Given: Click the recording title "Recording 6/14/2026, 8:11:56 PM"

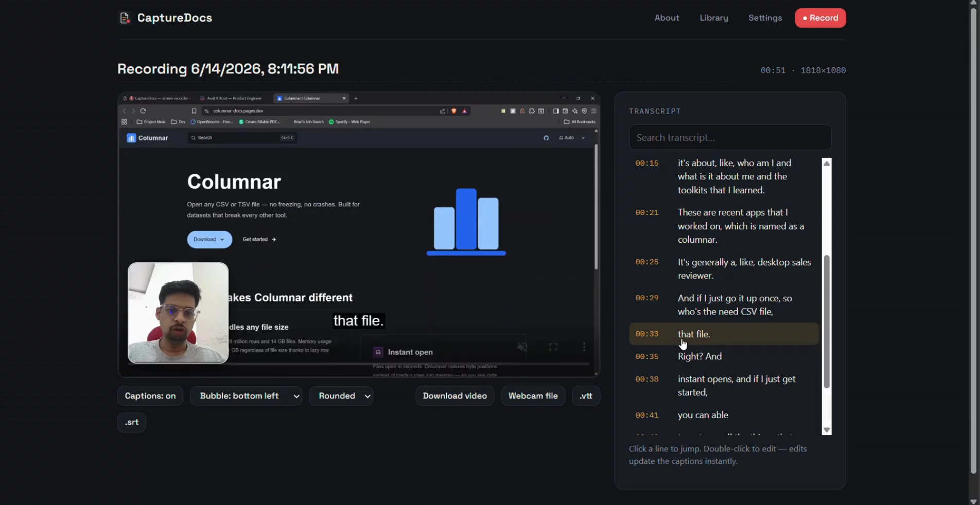Looking at the screenshot, I should [x=228, y=69].
